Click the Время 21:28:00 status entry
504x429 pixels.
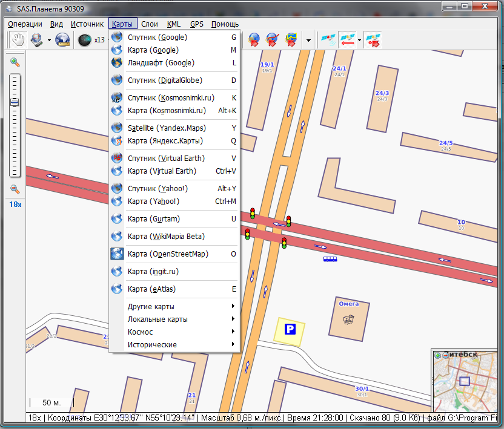click(x=315, y=418)
